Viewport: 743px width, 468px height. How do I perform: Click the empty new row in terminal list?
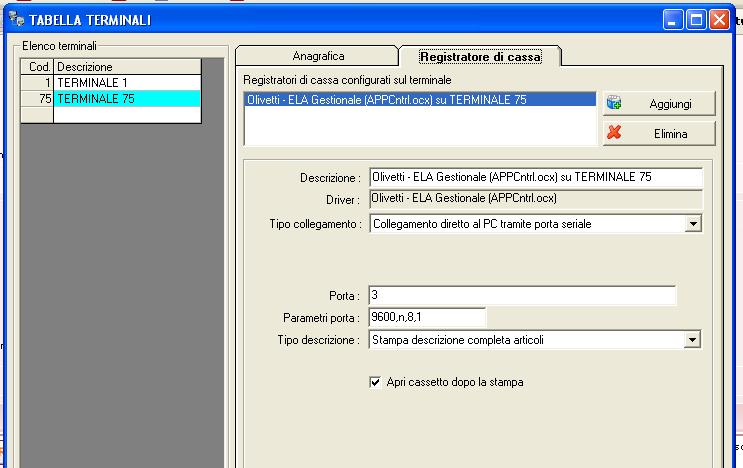tap(111, 115)
